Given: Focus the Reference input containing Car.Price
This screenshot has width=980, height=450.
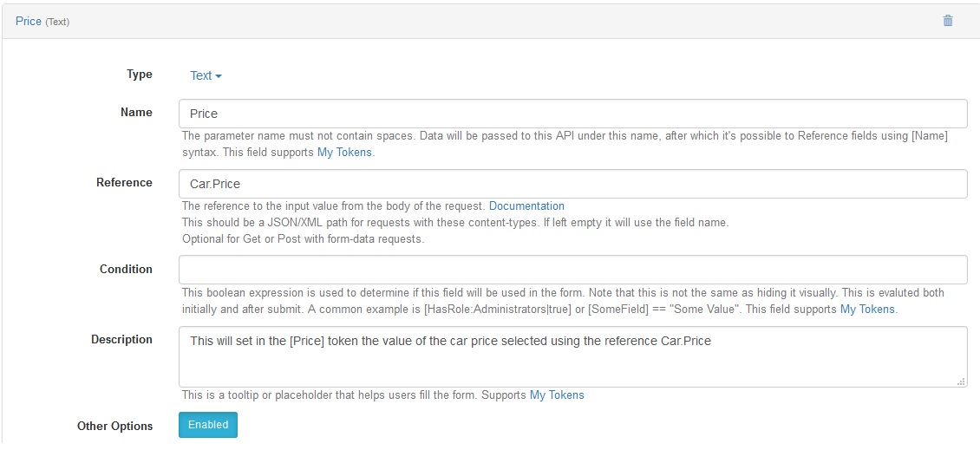Looking at the screenshot, I should (573, 184).
